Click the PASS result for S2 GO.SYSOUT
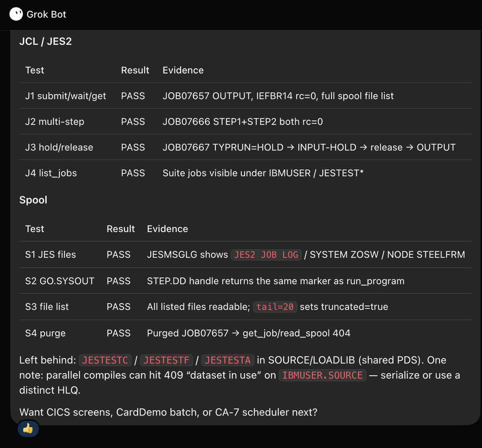 (x=118, y=281)
